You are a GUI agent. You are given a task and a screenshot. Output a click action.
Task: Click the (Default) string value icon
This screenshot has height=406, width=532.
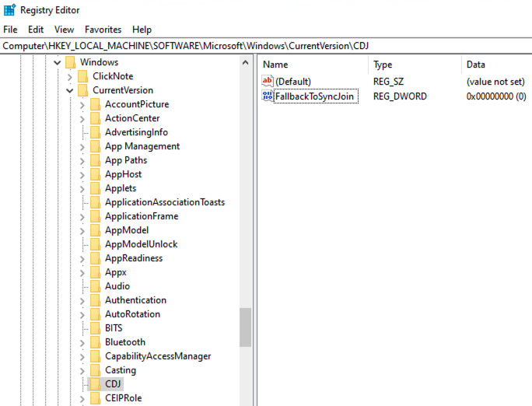(268, 82)
